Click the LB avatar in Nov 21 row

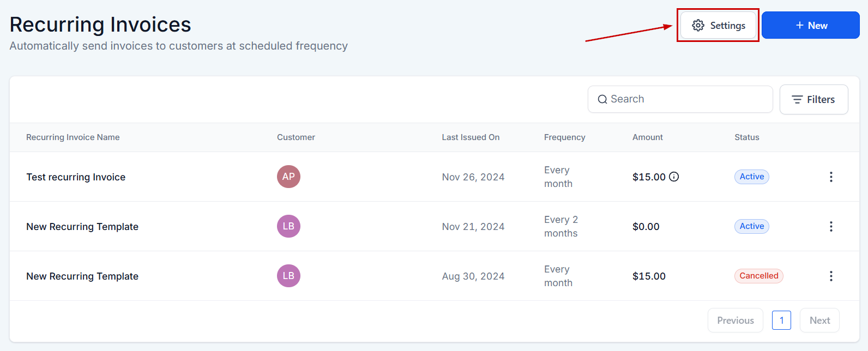pyautogui.click(x=288, y=226)
